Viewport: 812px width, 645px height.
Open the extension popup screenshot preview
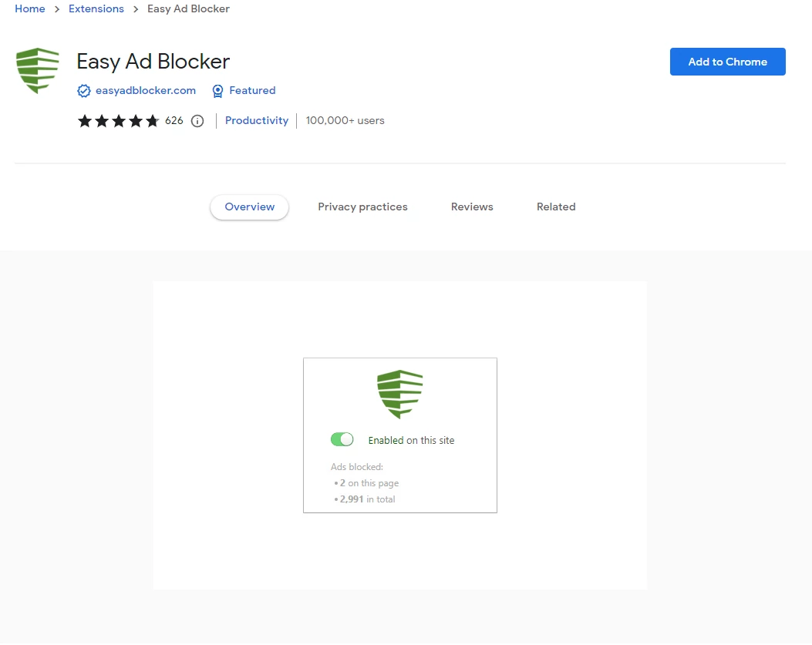pos(399,435)
